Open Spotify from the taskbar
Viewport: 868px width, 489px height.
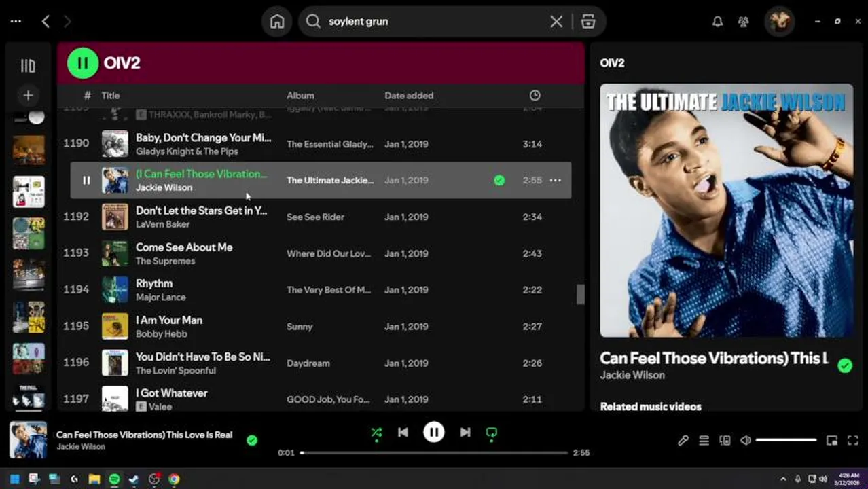[x=114, y=479]
